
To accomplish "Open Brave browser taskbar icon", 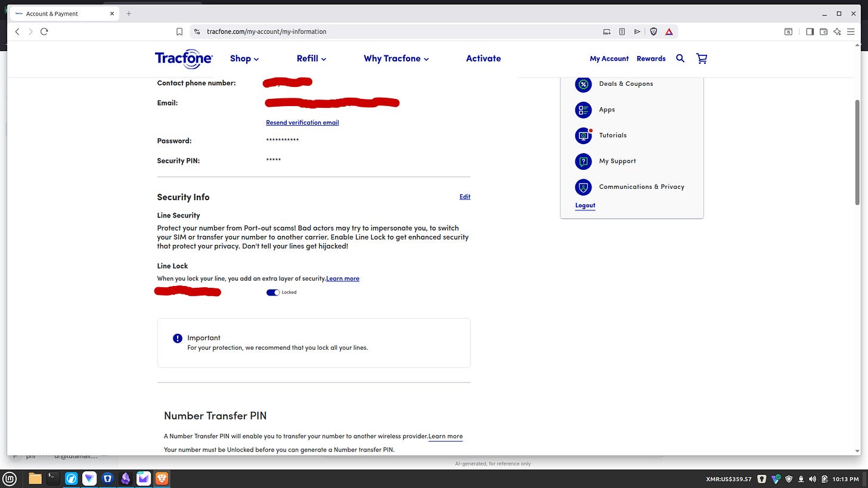I will click(162, 478).
